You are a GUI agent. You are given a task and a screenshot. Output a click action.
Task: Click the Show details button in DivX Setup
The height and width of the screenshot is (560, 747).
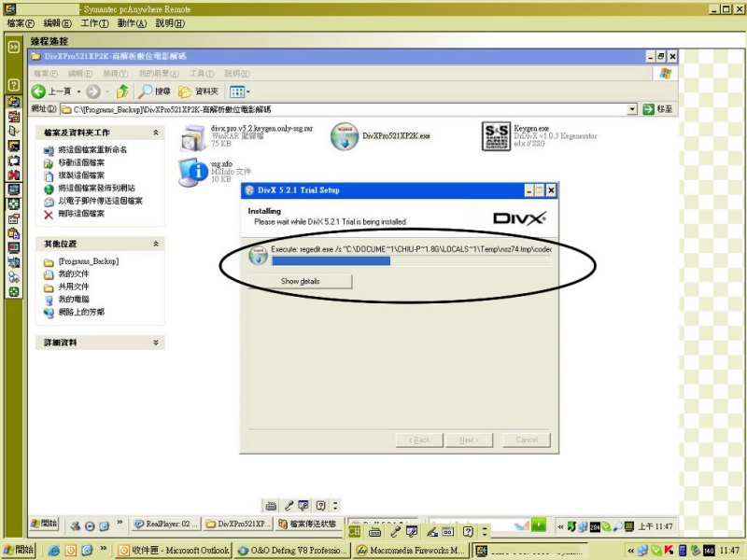point(300,282)
